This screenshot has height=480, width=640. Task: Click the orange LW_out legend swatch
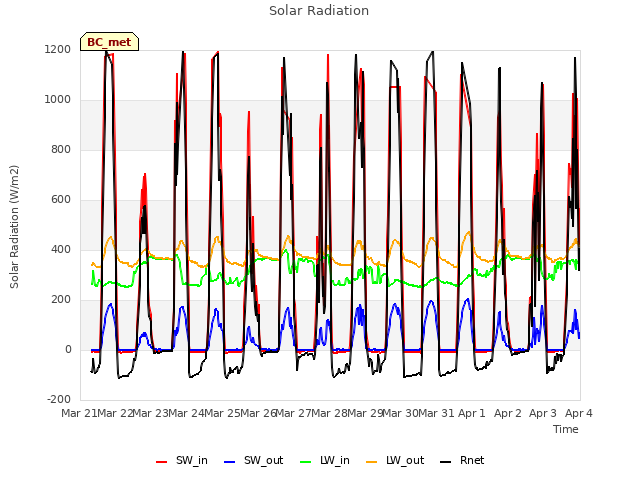coord(372,462)
